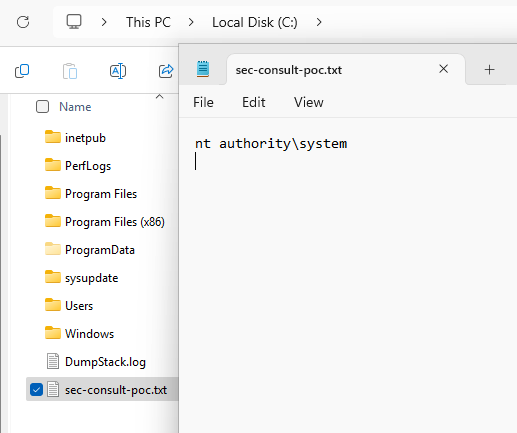This screenshot has height=433, width=517.
Task: Click the Notepad app icon
Action: click(x=203, y=69)
